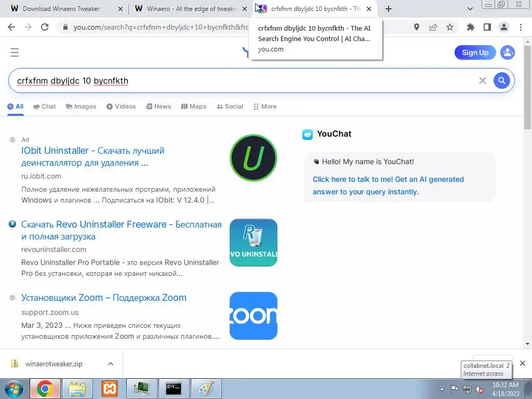Image resolution: width=532 pixels, height=399 pixels.
Task: Switch to Download Winaero Tweaker tab
Action: (61, 9)
